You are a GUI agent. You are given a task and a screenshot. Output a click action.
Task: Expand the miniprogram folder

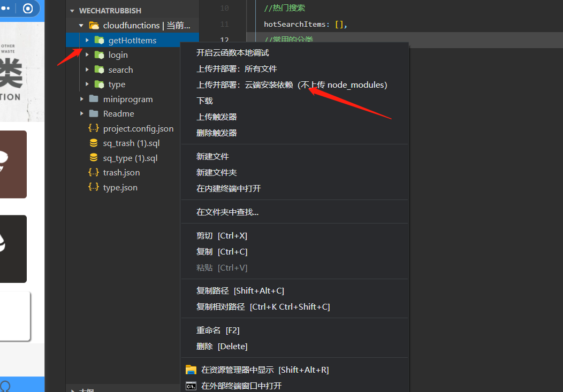(82, 99)
